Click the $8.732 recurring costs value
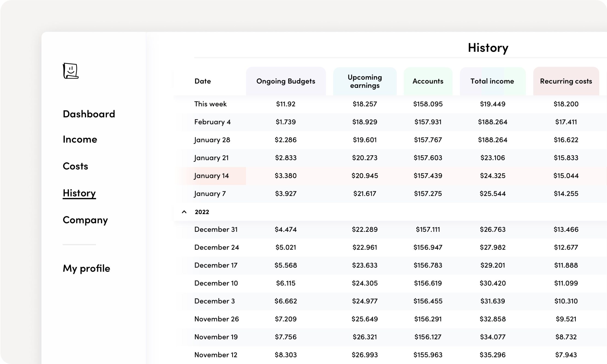Image resolution: width=607 pixels, height=364 pixels. pos(566,337)
